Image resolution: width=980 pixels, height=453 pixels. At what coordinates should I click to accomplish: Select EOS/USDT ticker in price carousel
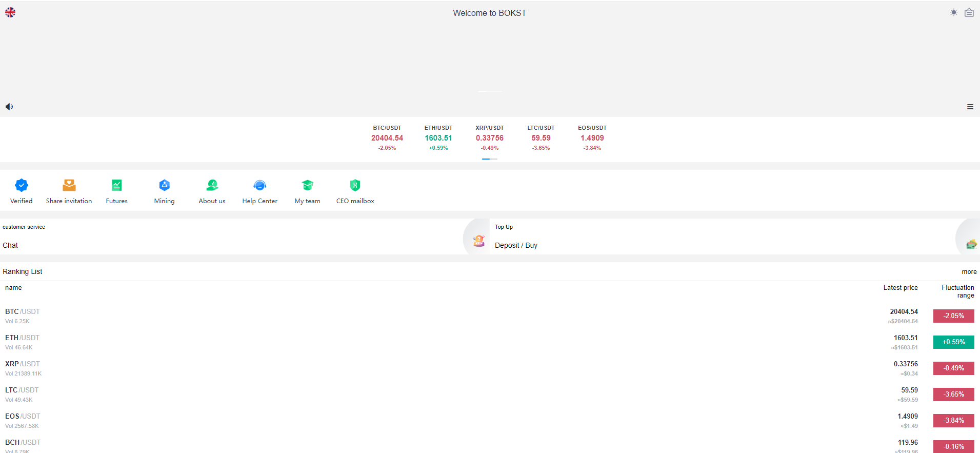click(592, 138)
